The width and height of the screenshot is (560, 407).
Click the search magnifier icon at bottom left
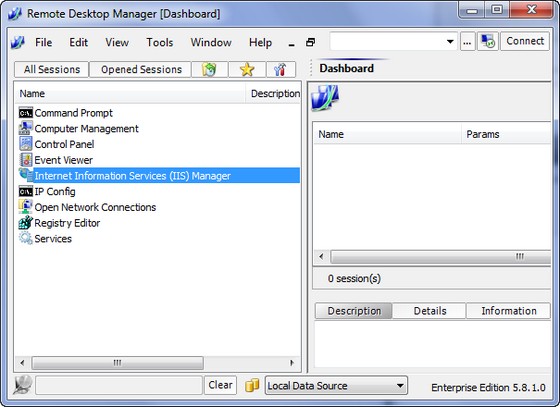tap(22, 385)
